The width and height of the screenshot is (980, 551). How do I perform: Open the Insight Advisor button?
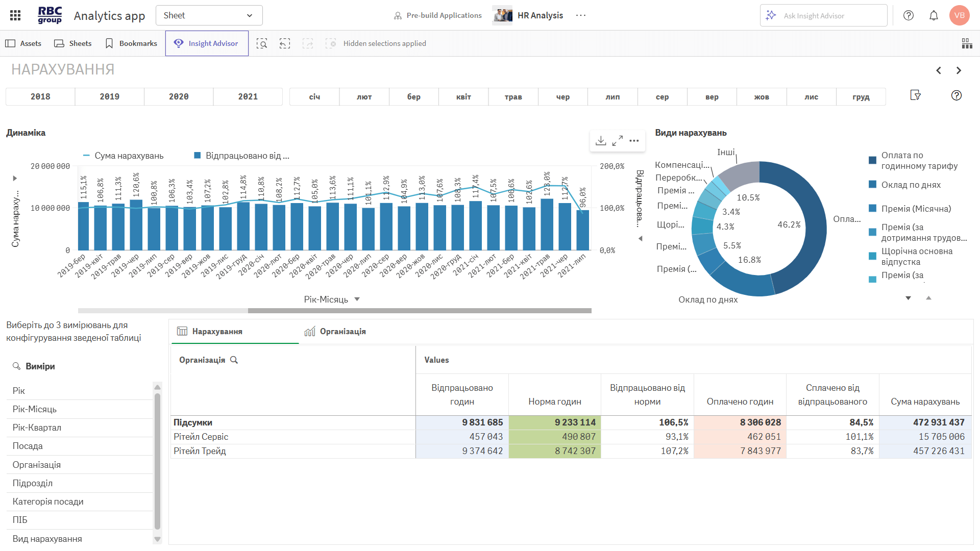pos(207,44)
